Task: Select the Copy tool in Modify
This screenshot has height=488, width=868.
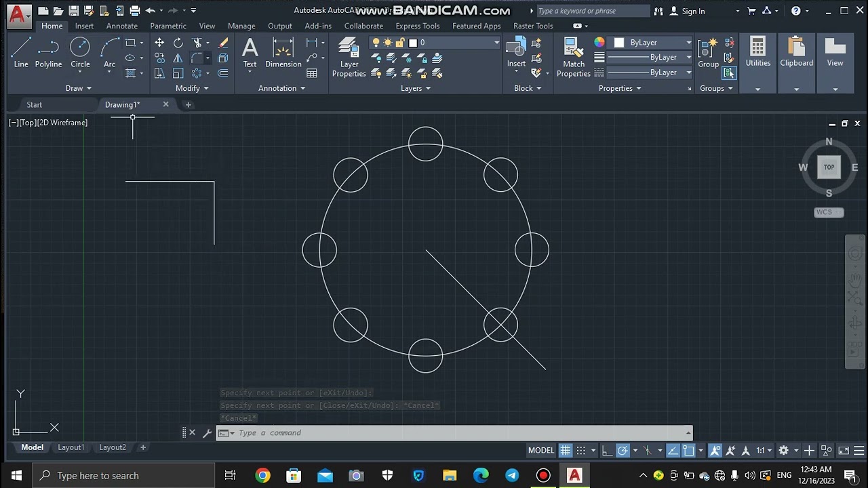Action: click(x=159, y=58)
